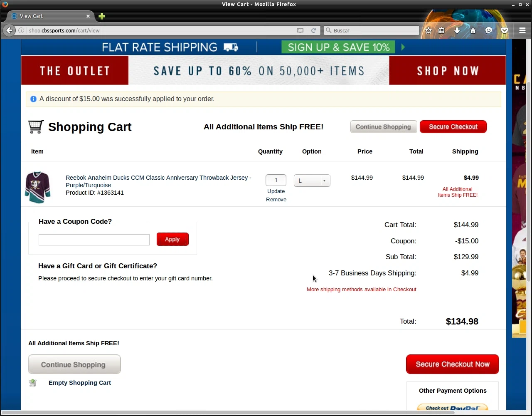Check out with PayPal button
This screenshot has width=532, height=416.
(x=452, y=408)
